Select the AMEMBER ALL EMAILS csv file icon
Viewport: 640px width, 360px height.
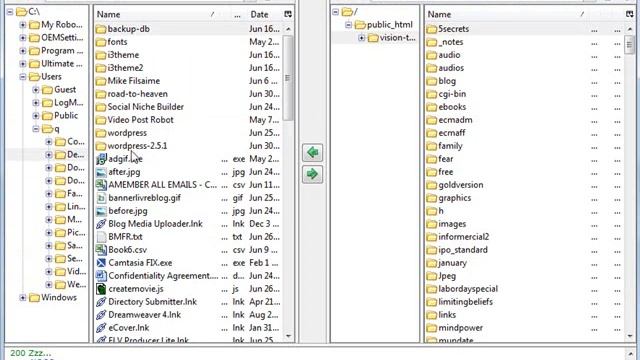101,185
